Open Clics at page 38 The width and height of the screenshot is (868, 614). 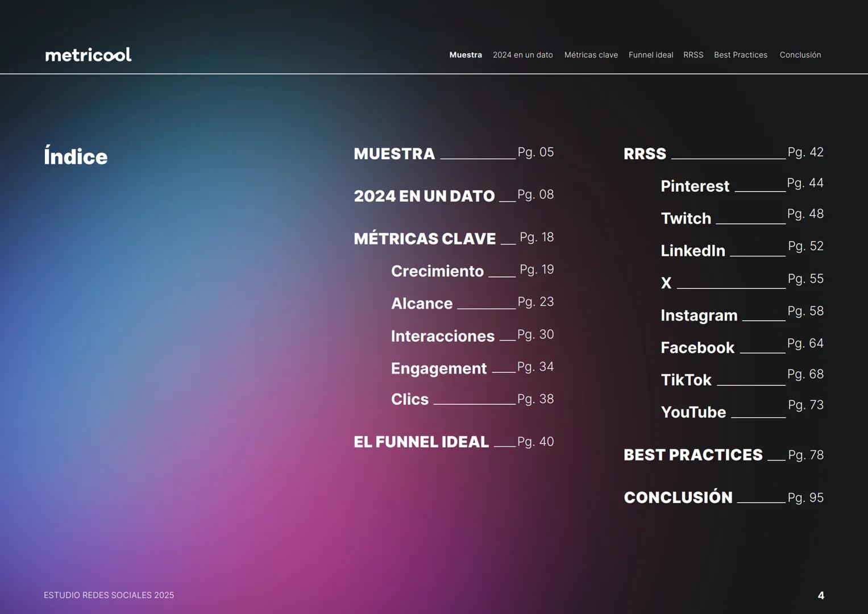(409, 399)
